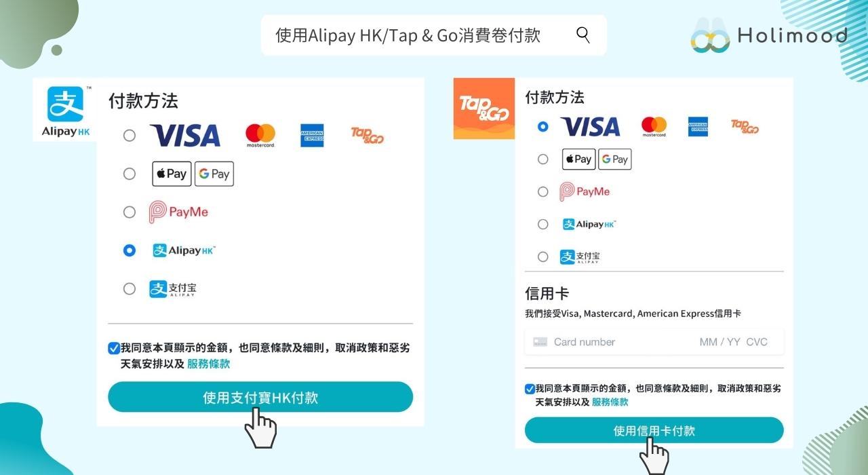Click the 使用信用卡付款 button
Screen dimensions: 868x475
click(x=654, y=430)
